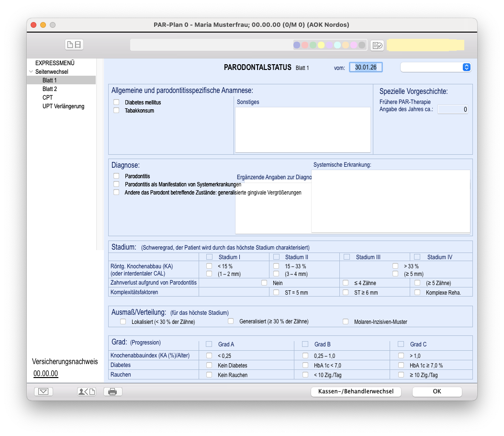Tick the Parodontitis diagnosis checkbox

(x=116, y=176)
